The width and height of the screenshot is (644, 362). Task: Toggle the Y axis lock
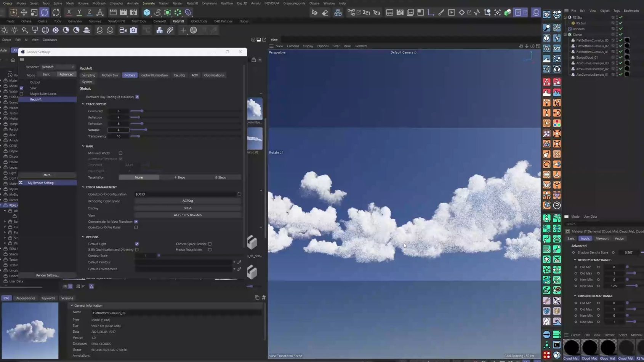coord(79,12)
